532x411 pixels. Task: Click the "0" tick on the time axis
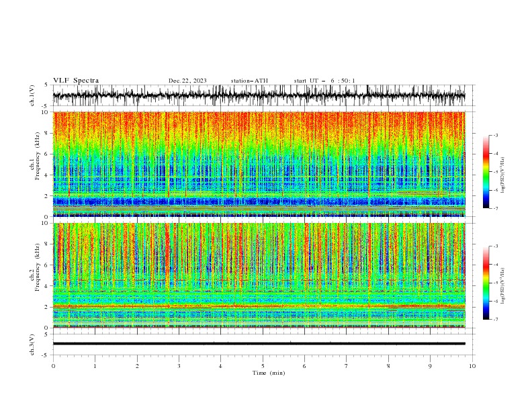coord(53,366)
